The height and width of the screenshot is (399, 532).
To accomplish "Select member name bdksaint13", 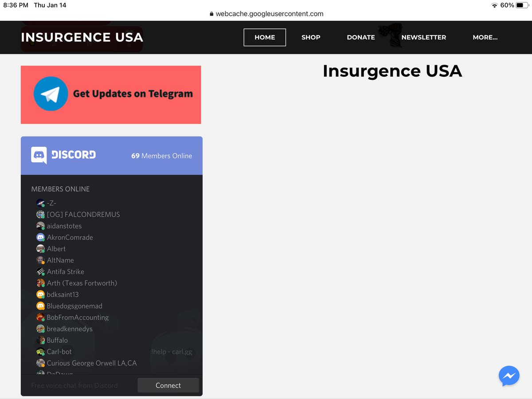I will point(63,294).
